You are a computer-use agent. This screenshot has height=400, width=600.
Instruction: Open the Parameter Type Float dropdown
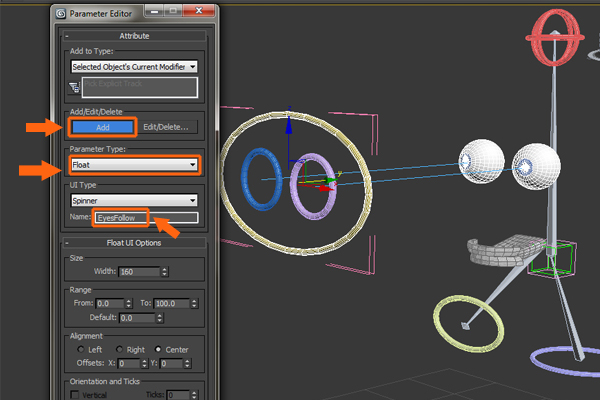click(x=134, y=165)
